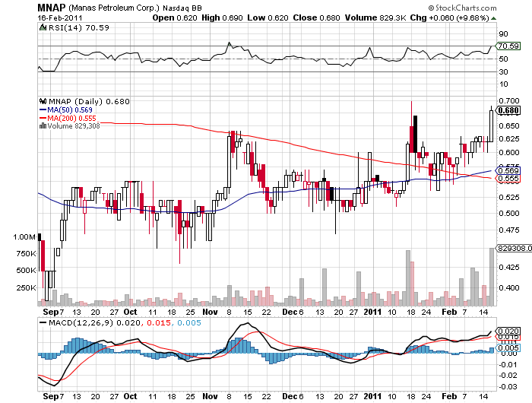Click the green up-arrow after the Chg value
The height and width of the screenshot is (403, 532).
pyautogui.click(x=494, y=18)
